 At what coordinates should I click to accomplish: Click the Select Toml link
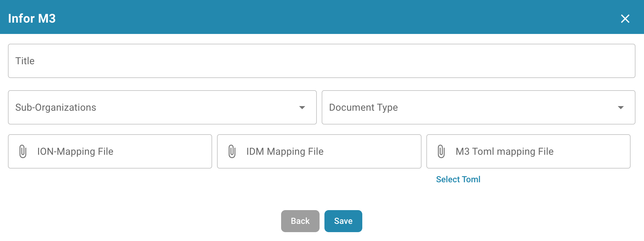pos(458,179)
